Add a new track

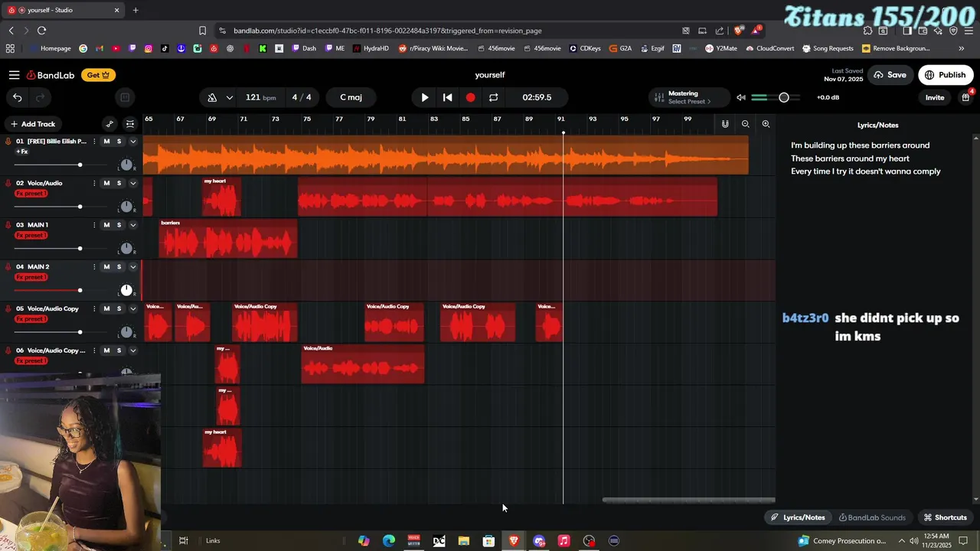[32, 124]
